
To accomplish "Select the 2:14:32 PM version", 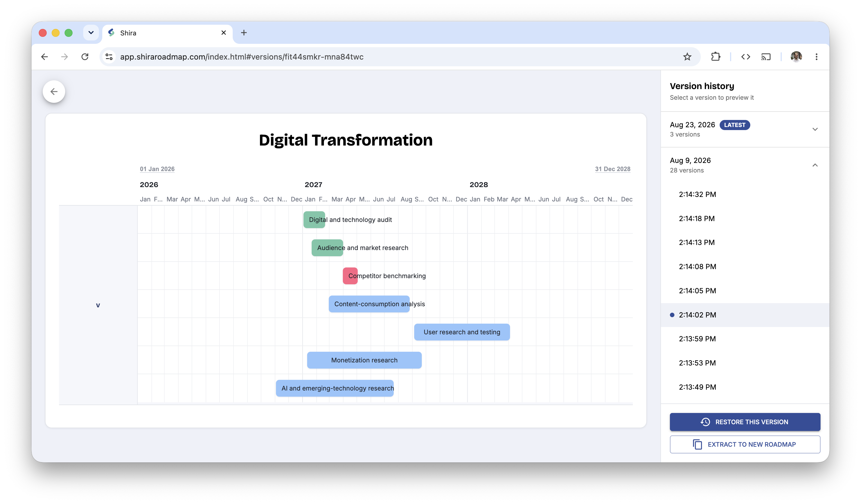I will coord(745,194).
